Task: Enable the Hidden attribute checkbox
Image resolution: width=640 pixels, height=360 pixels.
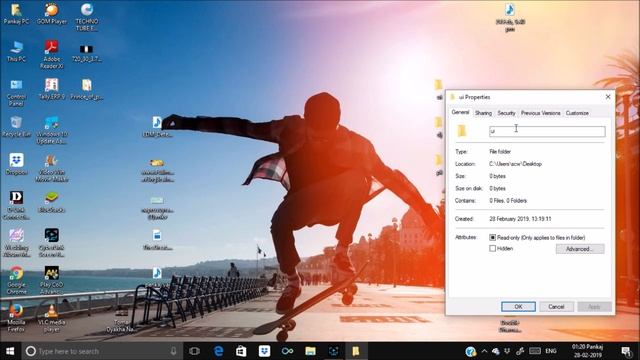Action: tap(493, 248)
